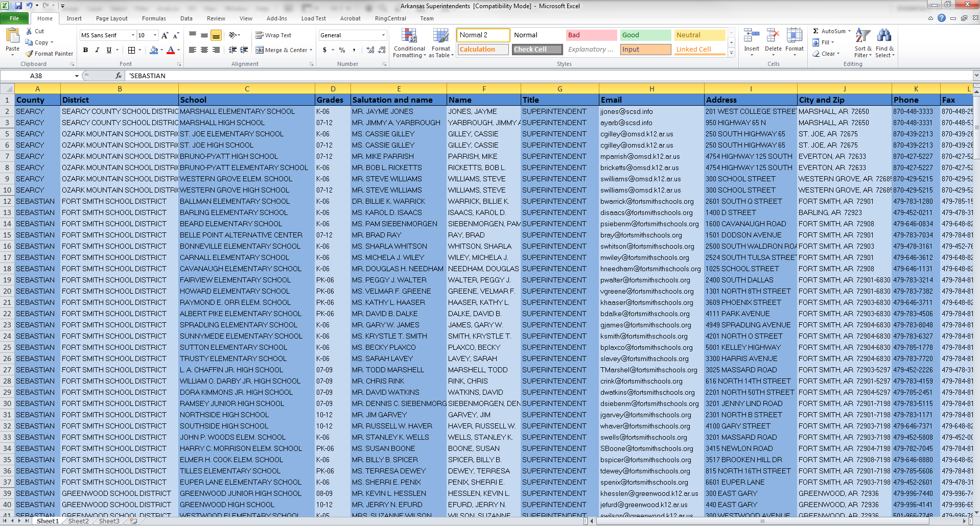Open the General number format dropdown
980x526 pixels.
point(383,35)
